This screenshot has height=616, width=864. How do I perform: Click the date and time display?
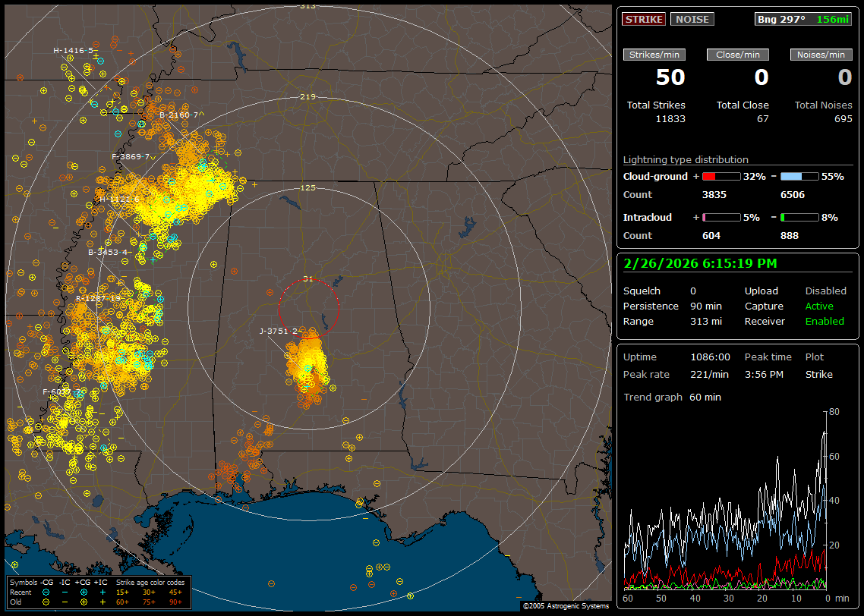click(x=700, y=264)
